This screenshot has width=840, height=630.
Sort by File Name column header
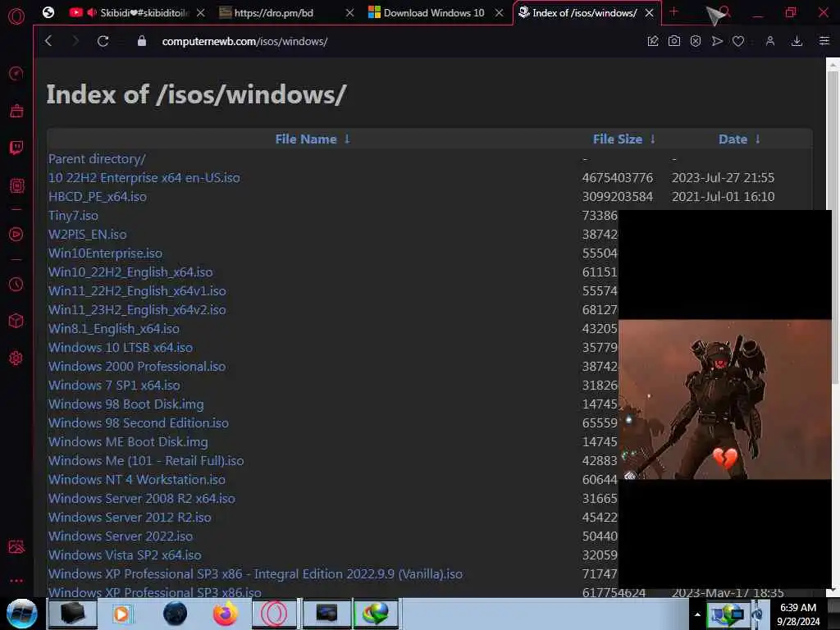coord(313,139)
